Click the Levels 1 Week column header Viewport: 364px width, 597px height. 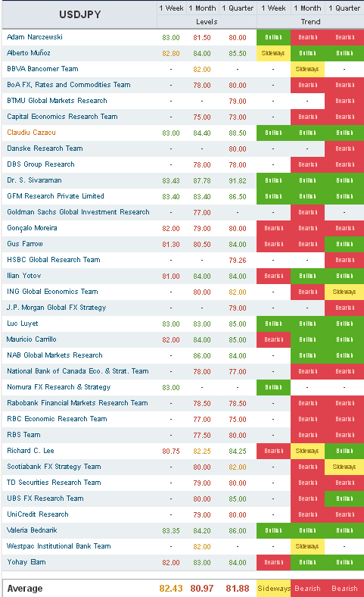172,8
